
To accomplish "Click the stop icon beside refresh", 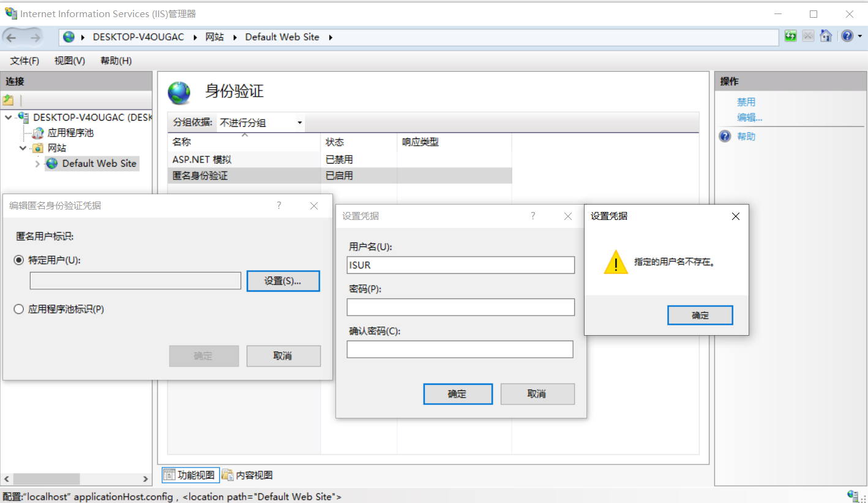I will click(808, 36).
